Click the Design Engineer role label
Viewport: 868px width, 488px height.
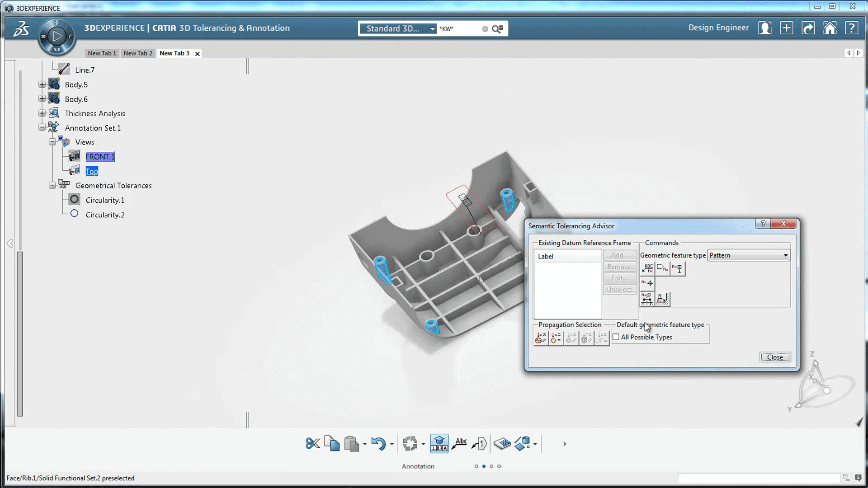coord(718,28)
